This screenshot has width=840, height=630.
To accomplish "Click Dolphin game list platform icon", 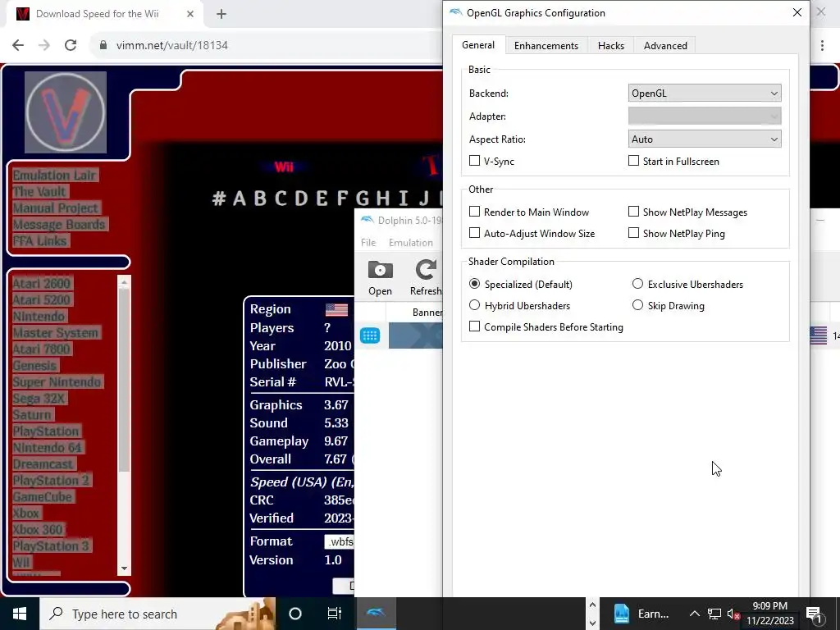I will point(370,336).
